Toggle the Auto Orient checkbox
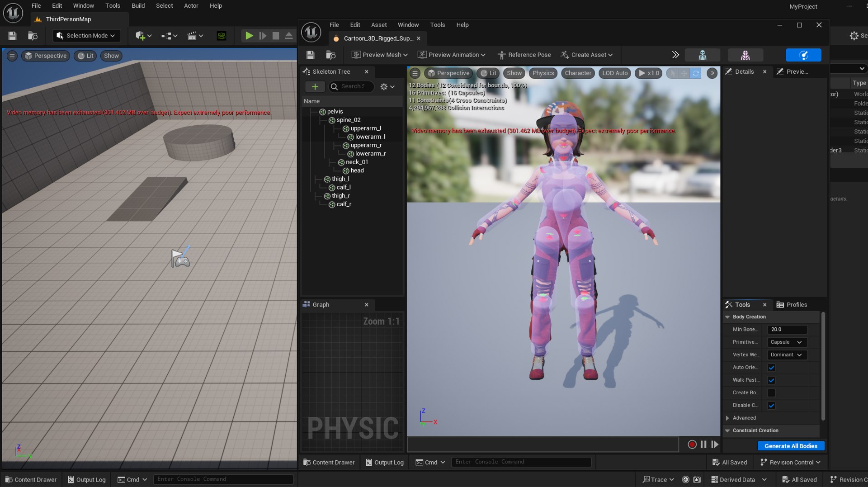868x487 pixels. [x=771, y=368]
